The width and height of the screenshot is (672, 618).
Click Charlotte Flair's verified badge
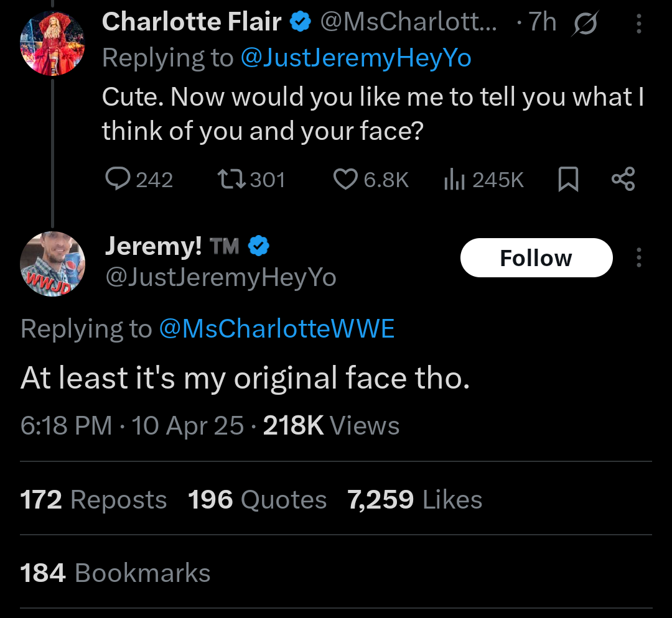point(302,22)
